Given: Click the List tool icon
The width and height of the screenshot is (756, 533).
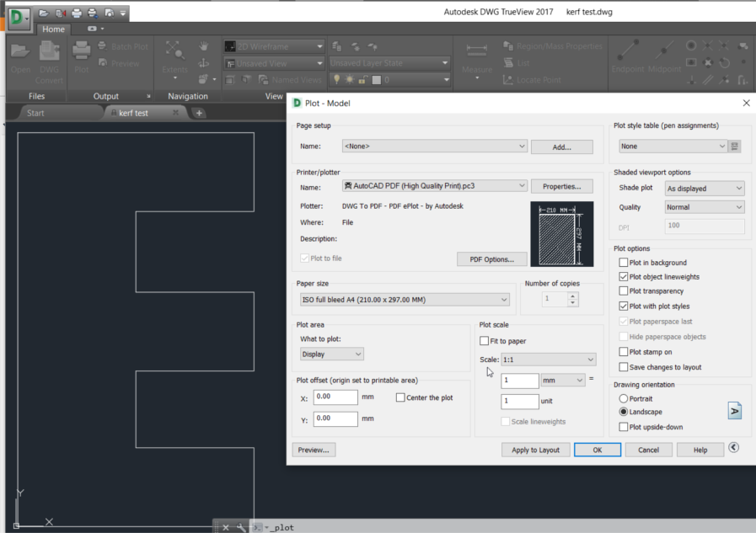Looking at the screenshot, I should pyautogui.click(x=508, y=62).
